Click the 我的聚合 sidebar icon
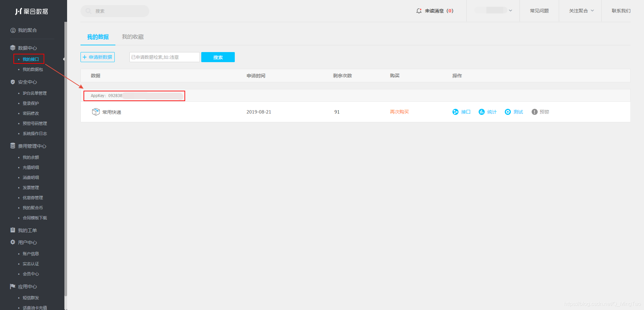The image size is (644, 310). [13, 30]
